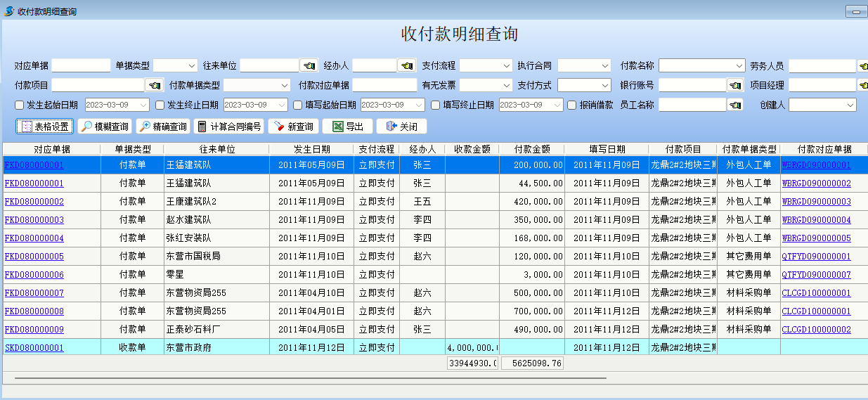Click lookup icon beside 银行账号 field
The image size is (868, 400).
734,85
